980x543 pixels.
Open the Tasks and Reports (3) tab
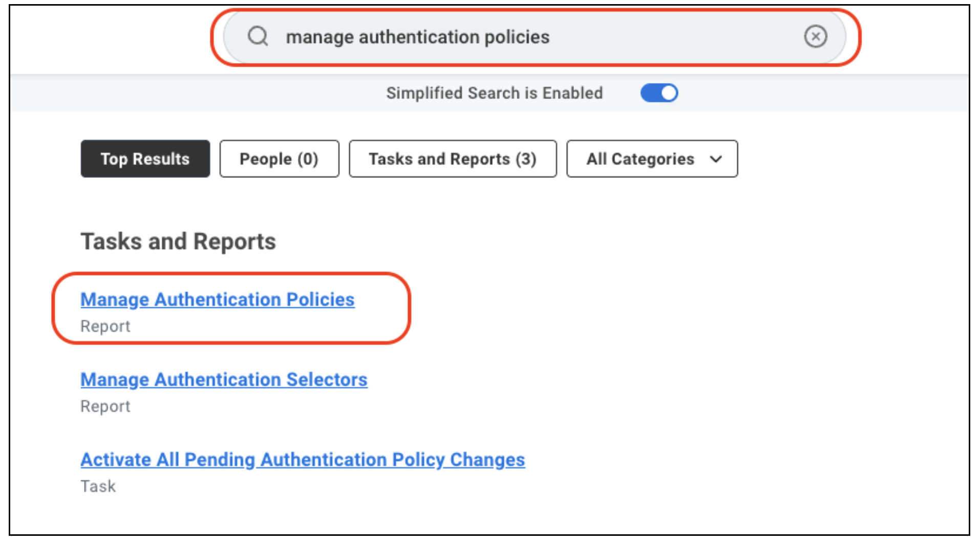click(453, 159)
